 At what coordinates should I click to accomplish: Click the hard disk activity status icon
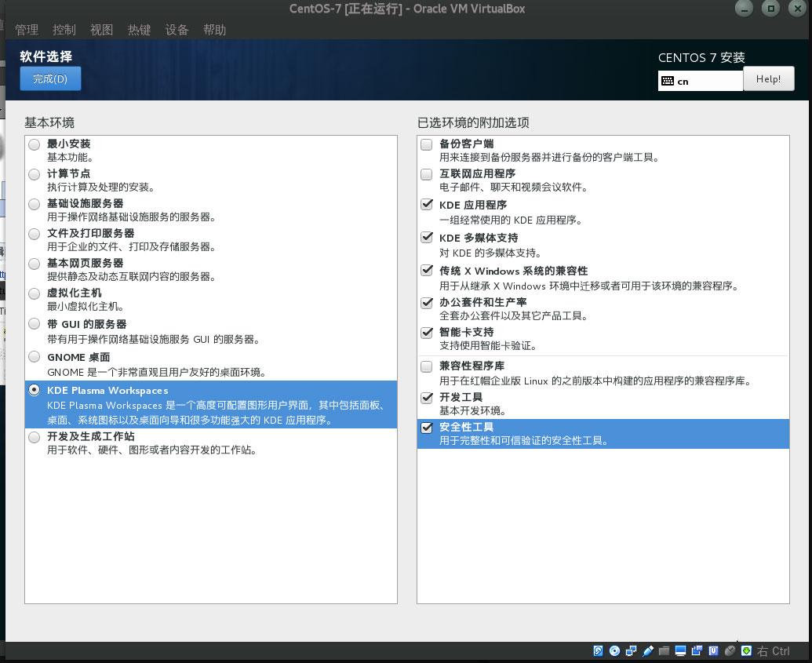(598, 651)
